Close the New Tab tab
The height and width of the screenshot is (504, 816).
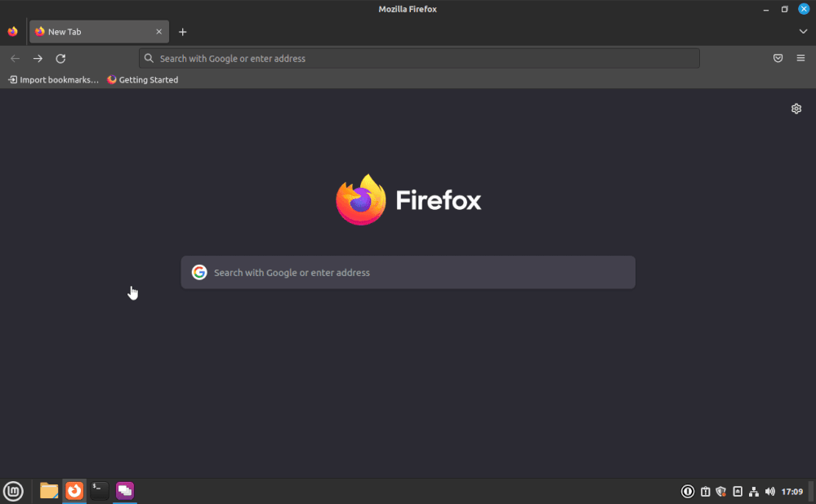pyautogui.click(x=159, y=32)
